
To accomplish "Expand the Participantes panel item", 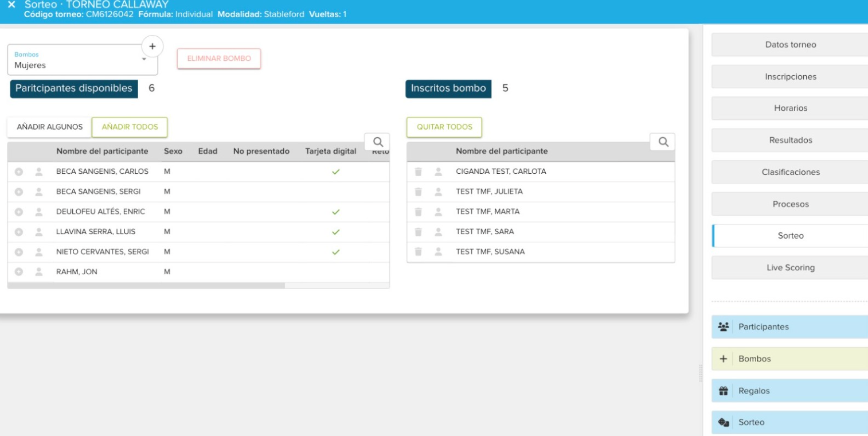I will tap(790, 326).
